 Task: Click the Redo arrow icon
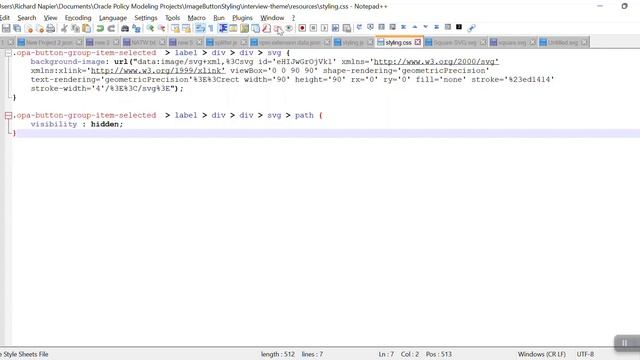(111, 28)
